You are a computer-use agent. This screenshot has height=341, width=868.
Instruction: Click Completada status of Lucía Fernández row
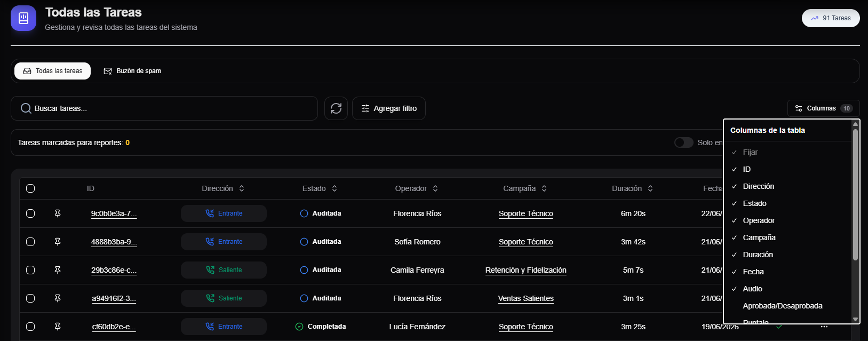(321, 327)
